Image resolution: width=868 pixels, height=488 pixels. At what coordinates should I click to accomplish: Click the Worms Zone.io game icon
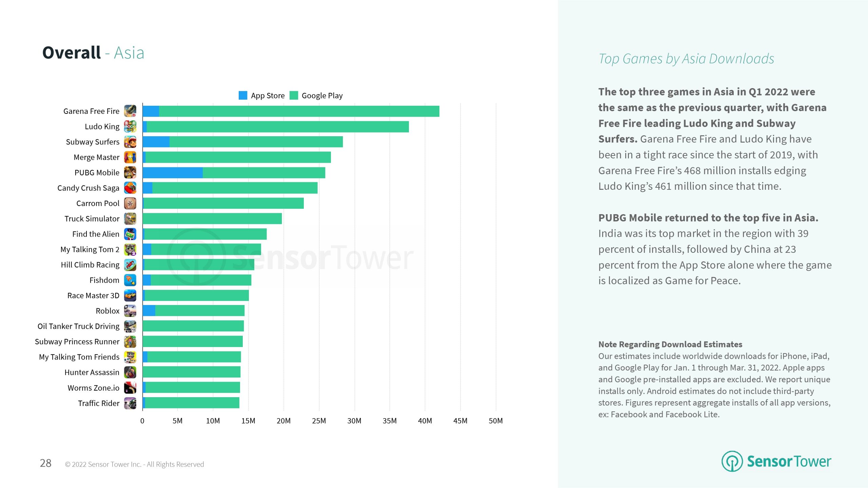tap(130, 388)
